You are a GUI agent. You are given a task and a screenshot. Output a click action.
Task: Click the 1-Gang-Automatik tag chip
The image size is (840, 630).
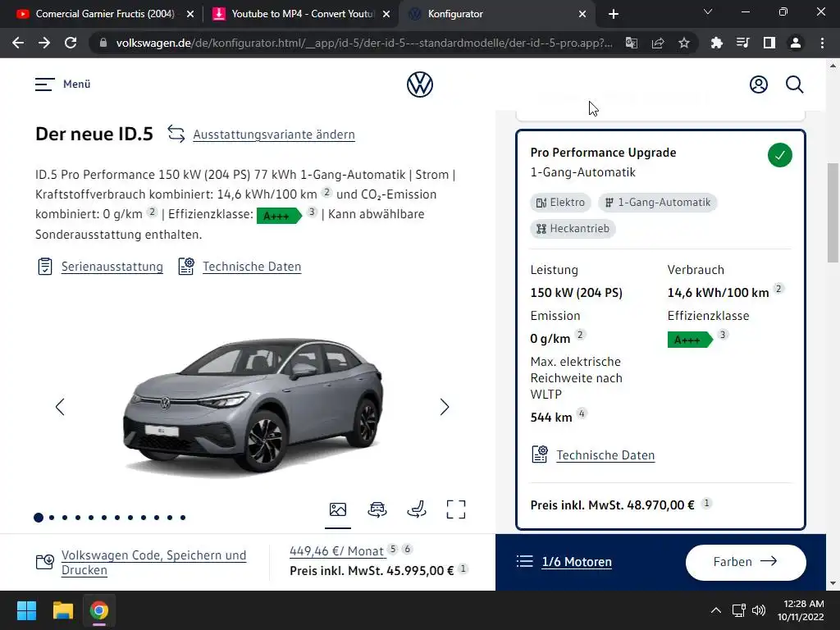point(657,203)
